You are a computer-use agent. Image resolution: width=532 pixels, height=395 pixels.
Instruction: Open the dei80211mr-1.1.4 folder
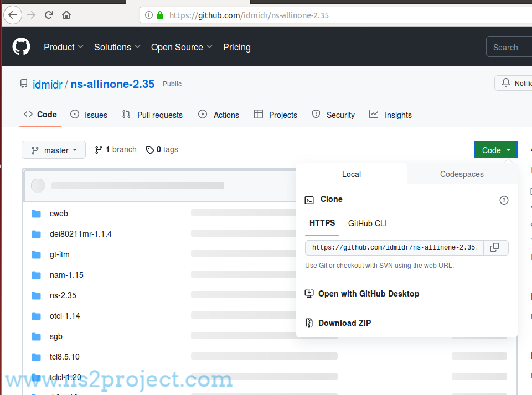tap(80, 234)
